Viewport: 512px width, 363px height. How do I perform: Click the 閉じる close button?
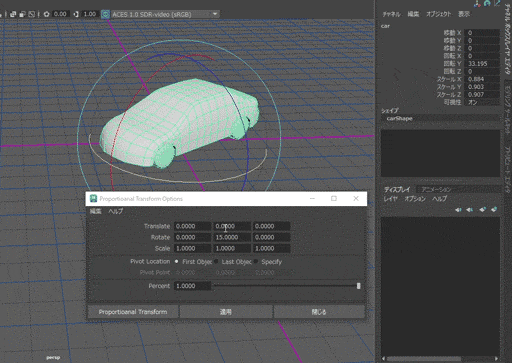(x=319, y=312)
